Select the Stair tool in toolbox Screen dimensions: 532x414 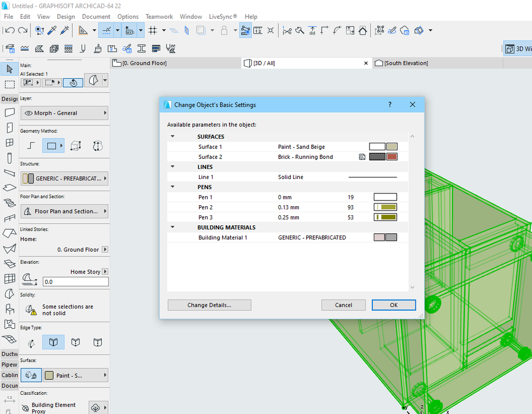click(x=9, y=203)
